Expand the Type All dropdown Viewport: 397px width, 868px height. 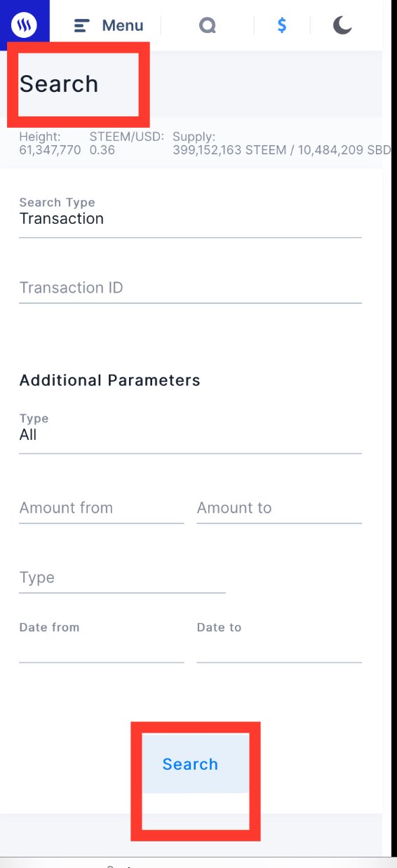click(190, 433)
